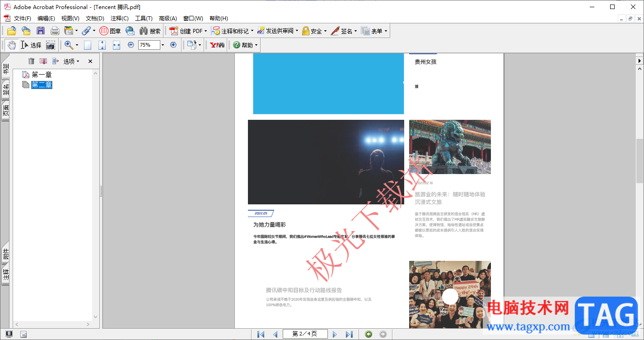Screen dimensions: 644x340
Task: Open the 创建 PDF dropdown
Action: (x=205, y=31)
